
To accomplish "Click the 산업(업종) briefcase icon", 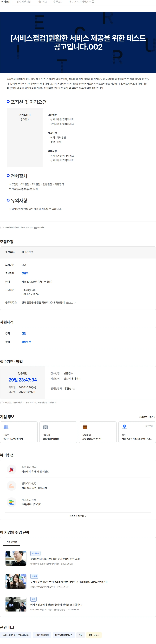I will pos(85,427).
